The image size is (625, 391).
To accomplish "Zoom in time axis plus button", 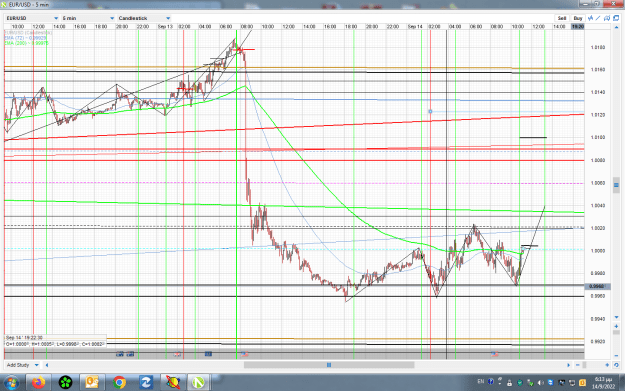I will pyautogui.click(x=607, y=365).
